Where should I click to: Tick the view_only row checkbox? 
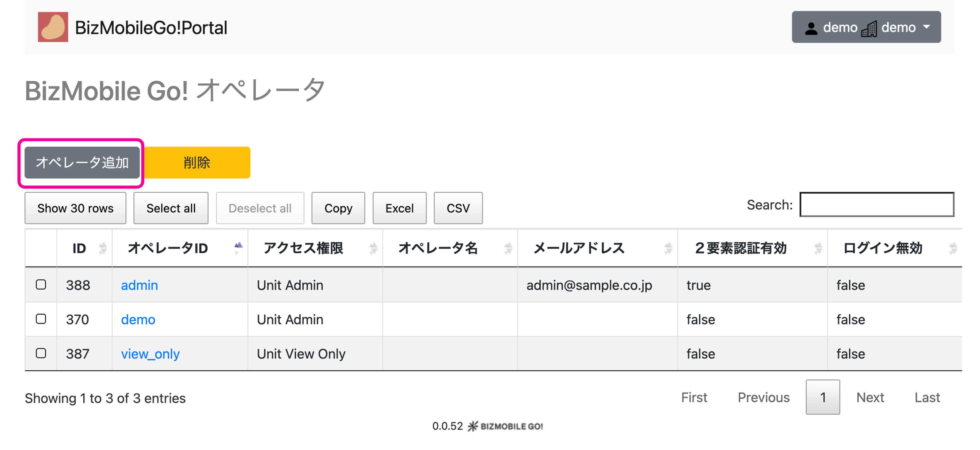coord(41,353)
